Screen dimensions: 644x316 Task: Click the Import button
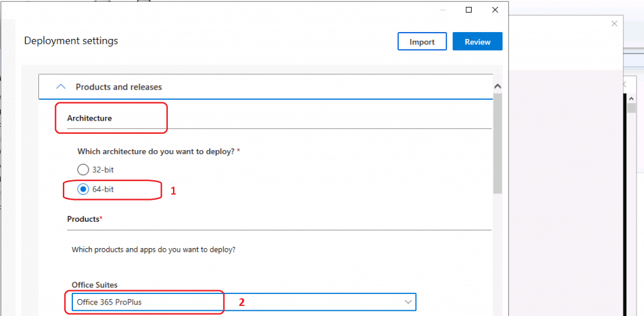(422, 41)
